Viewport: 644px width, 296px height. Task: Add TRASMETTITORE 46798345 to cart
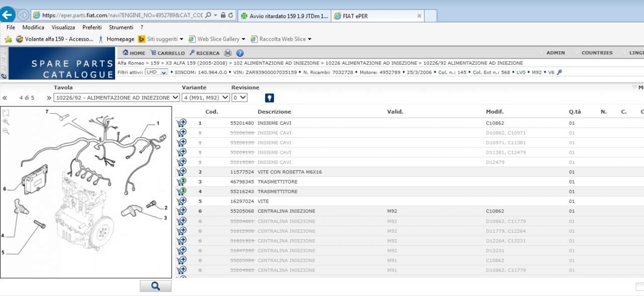[182, 181]
